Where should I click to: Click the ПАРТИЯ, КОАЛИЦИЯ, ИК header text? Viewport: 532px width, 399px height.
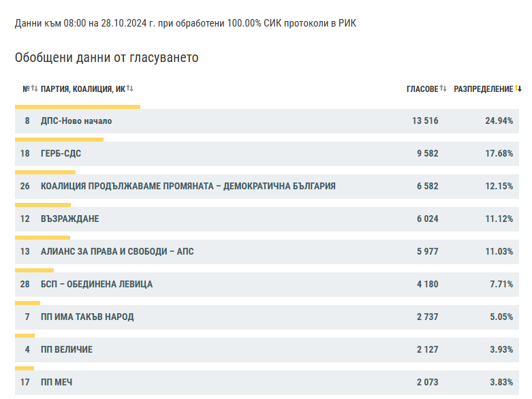pos(82,89)
